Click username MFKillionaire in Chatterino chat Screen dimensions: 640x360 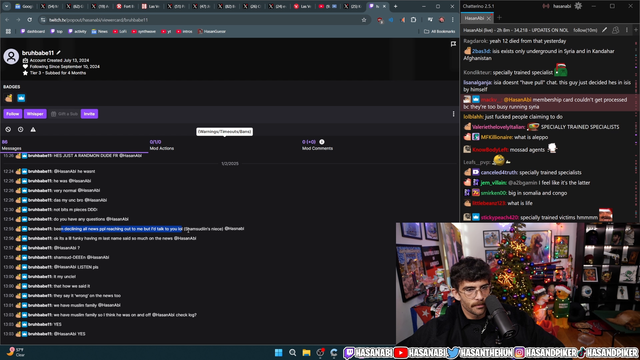pyautogui.click(x=496, y=138)
